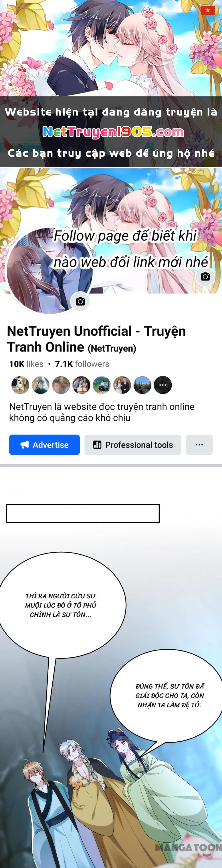The image size is (222, 868).
Task: Click the Advertise button
Action: (44, 445)
